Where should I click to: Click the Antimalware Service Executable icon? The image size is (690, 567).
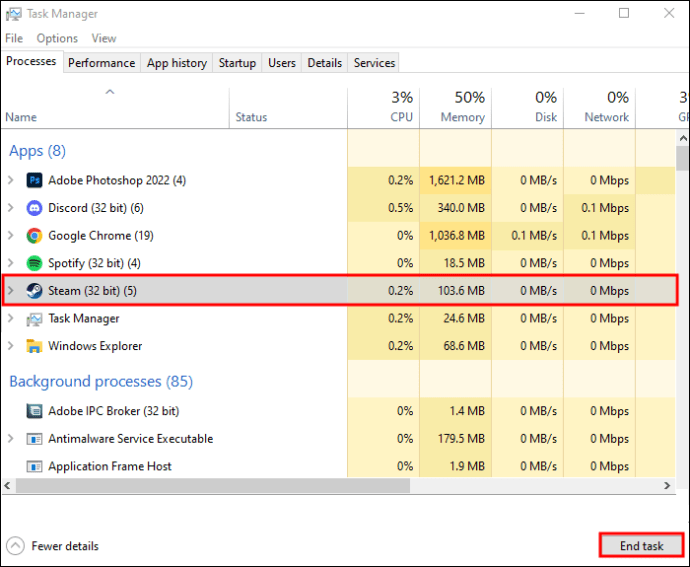pyautogui.click(x=34, y=439)
